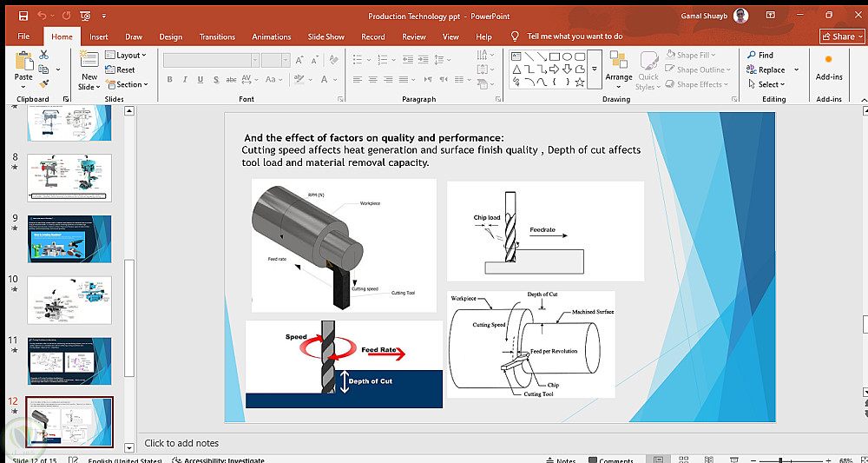Screen dimensions: 868x463
Task: Click the Format Painter brush icon
Action: [x=44, y=83]
